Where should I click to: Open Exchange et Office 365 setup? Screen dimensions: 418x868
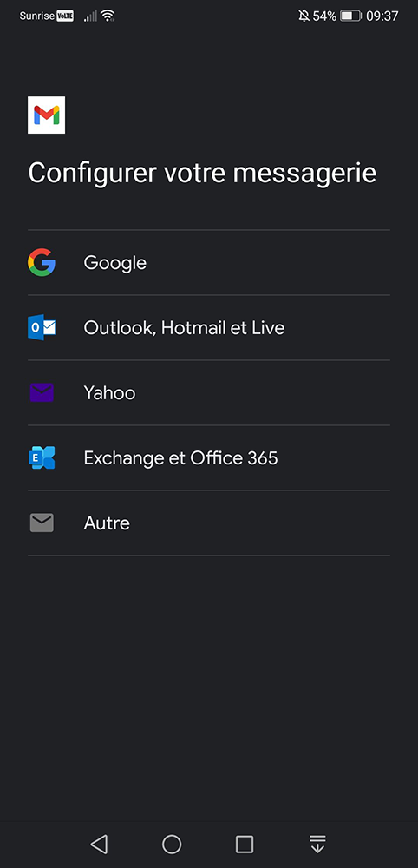coord(209,457)
